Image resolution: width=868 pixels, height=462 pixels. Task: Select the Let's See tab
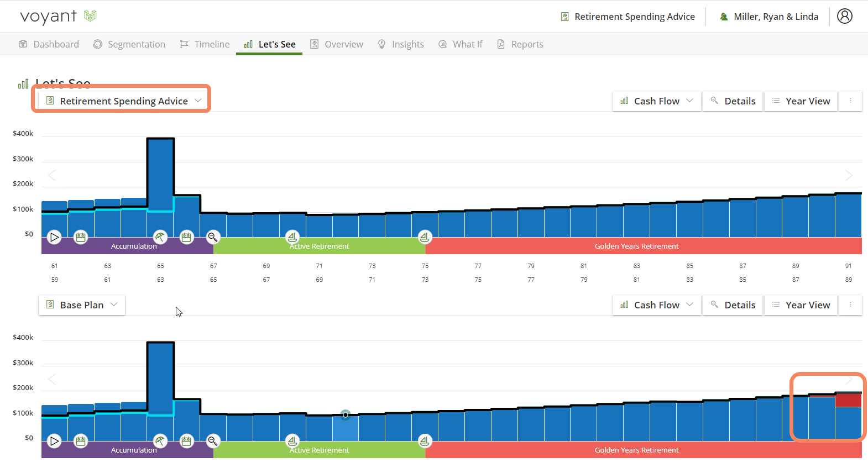click(270, 44)
